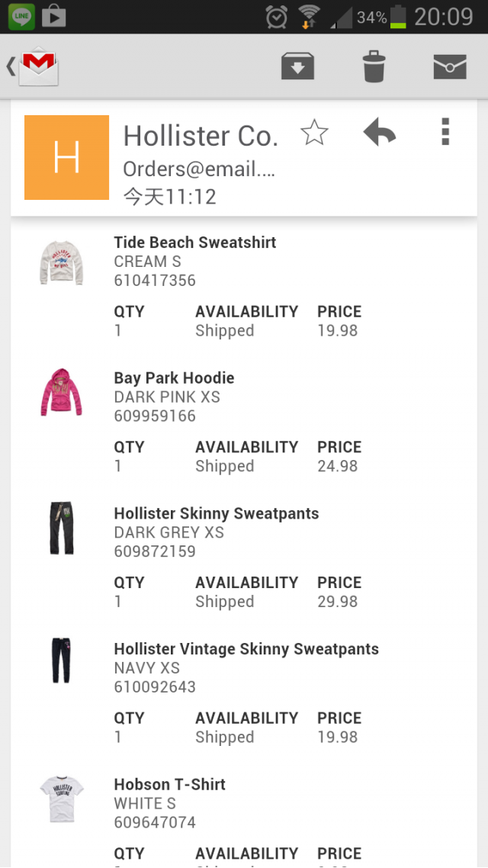The image size is (488, 868).
Task: Open the three-dot overflow menu
Action: pyautogui.click(x=445, y=133)
